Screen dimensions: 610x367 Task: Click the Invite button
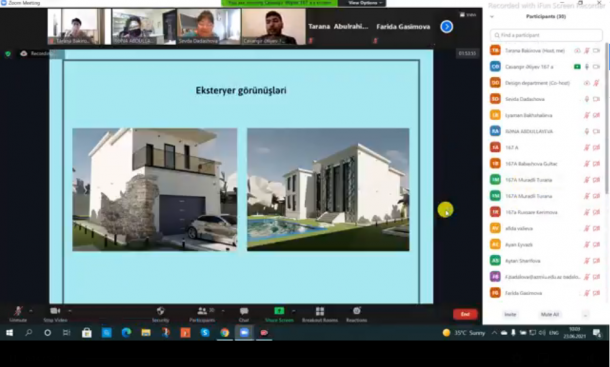click(510, 314)
